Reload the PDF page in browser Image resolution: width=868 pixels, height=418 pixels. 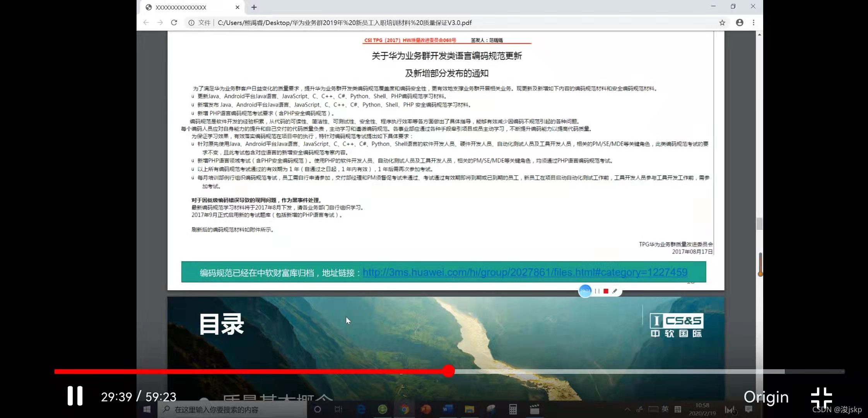[174, 22]
